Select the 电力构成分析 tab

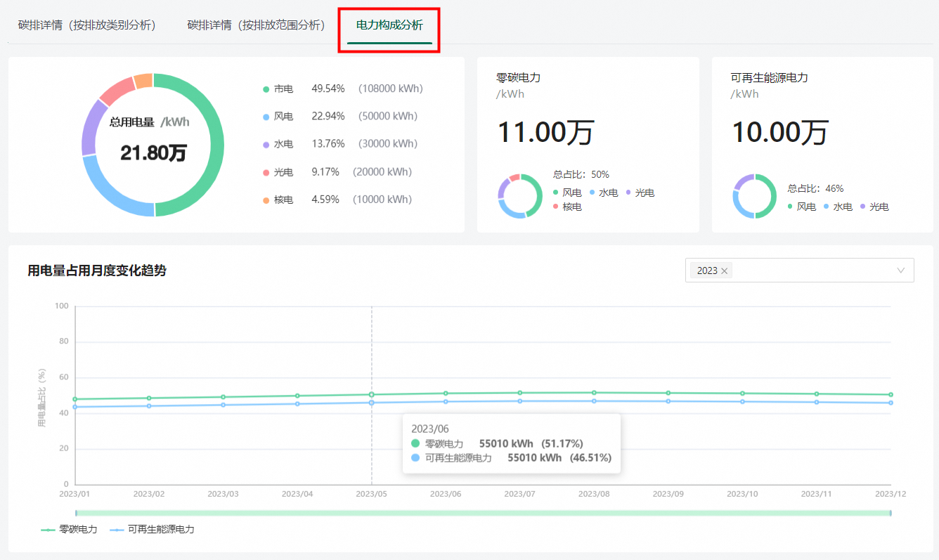[x=389, y=25]
